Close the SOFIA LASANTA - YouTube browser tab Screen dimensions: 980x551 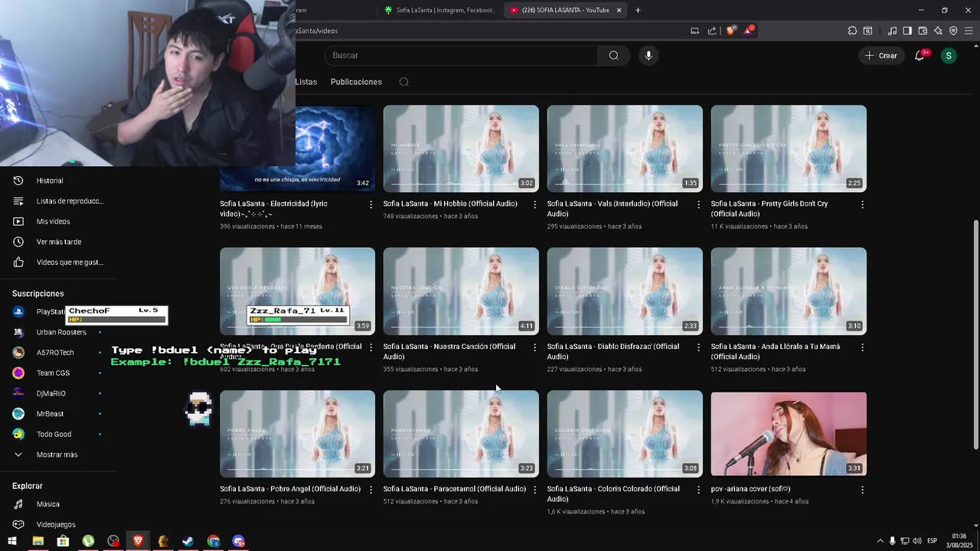[x=619, y=10]
